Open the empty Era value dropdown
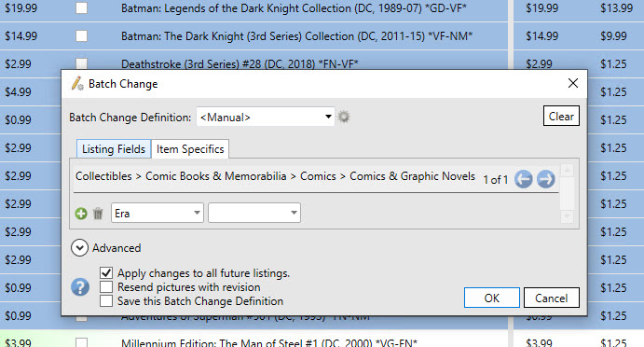Image resolution: width=644 pixels, height=347 pixels. coord(254,213)
